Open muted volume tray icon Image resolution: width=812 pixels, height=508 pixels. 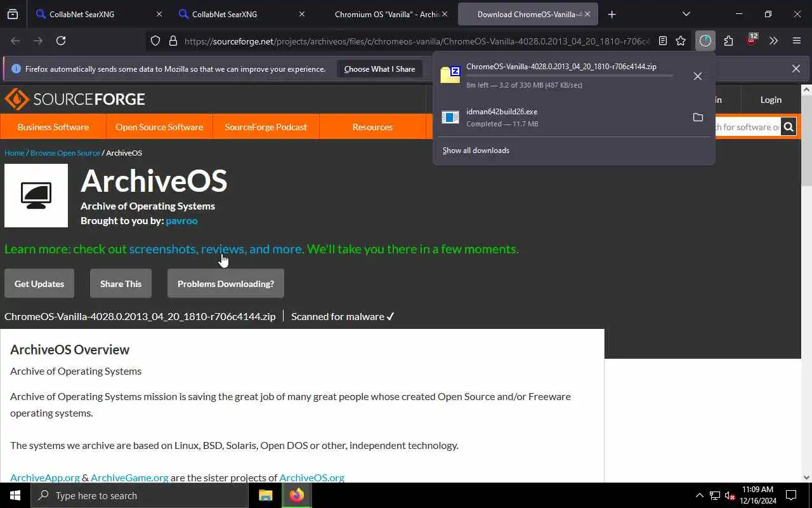tap(730, 495)
